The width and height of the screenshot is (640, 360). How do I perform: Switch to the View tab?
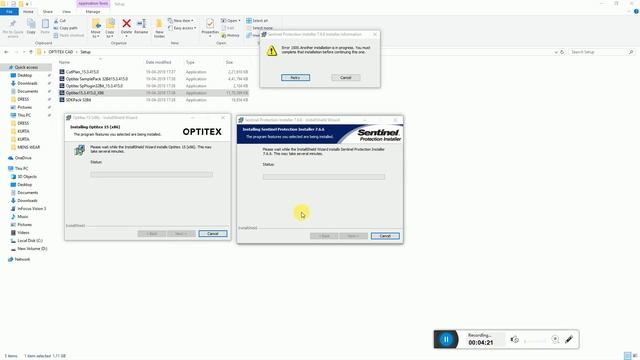(66, 11)
